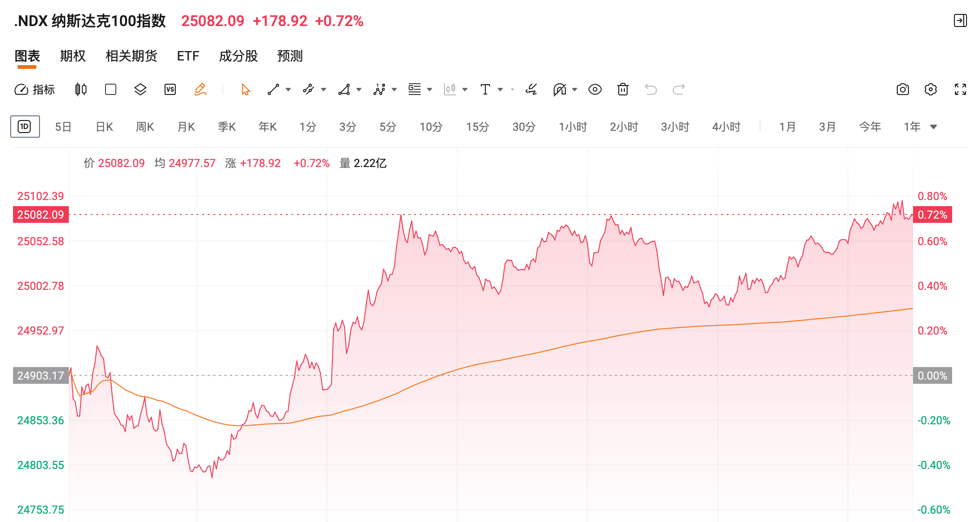Switch to the 成分股 tab
The height and width of the screenshot is (522, 980).
(238, 56)
